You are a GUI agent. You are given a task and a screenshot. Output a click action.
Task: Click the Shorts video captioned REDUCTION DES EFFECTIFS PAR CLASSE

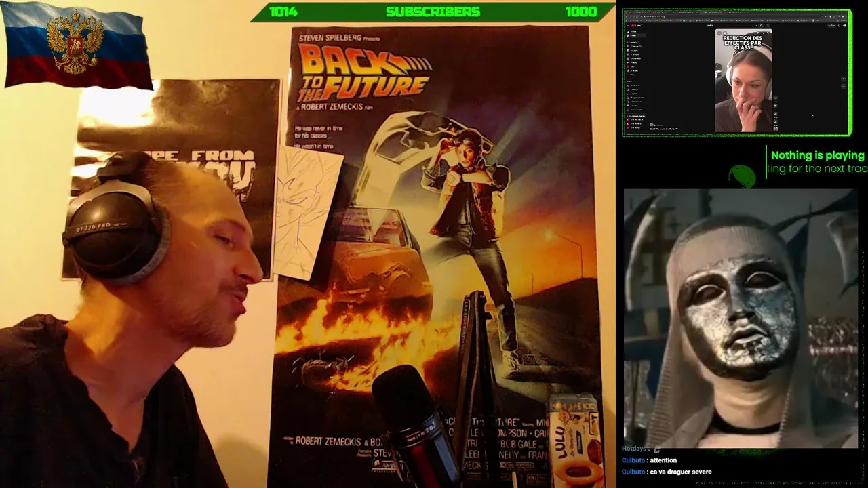coord(743,81)
